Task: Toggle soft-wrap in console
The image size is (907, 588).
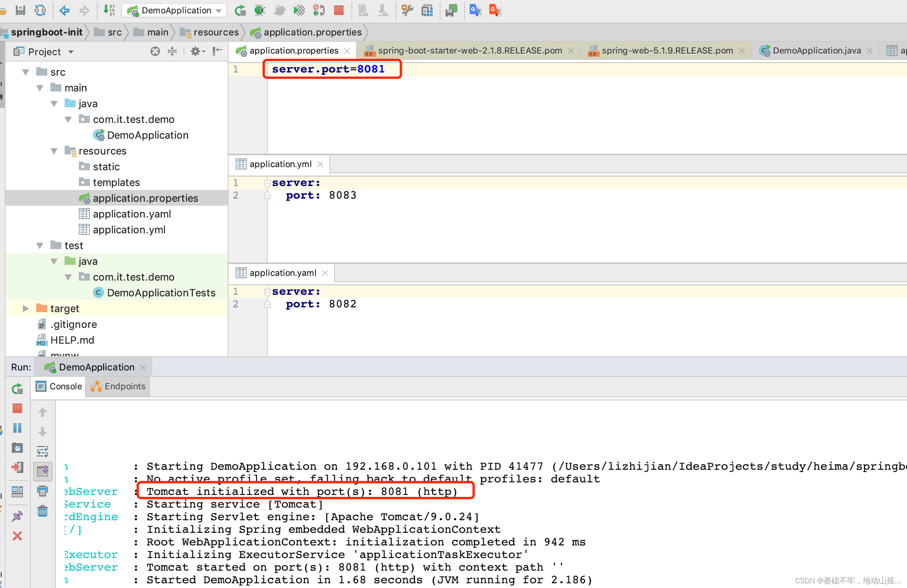Action: click(x=43, y=451)
